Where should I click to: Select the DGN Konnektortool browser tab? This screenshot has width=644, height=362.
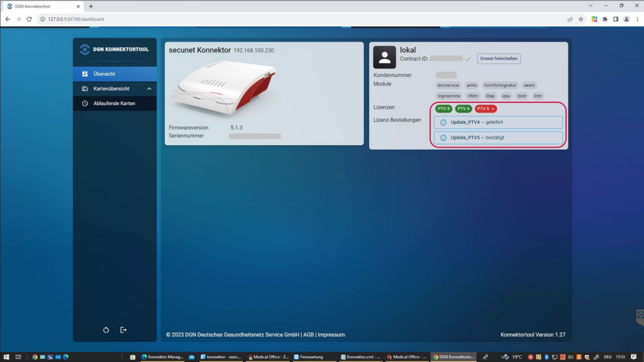pos(42,6)
